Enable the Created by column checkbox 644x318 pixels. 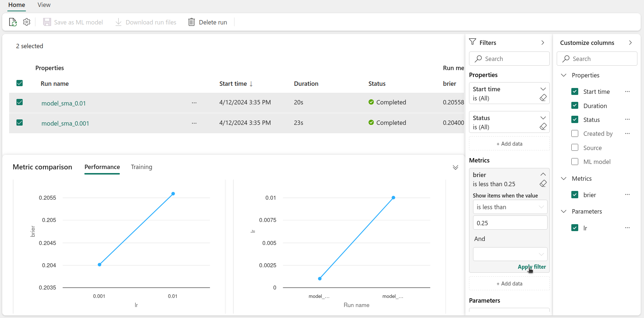pos(575,134)
